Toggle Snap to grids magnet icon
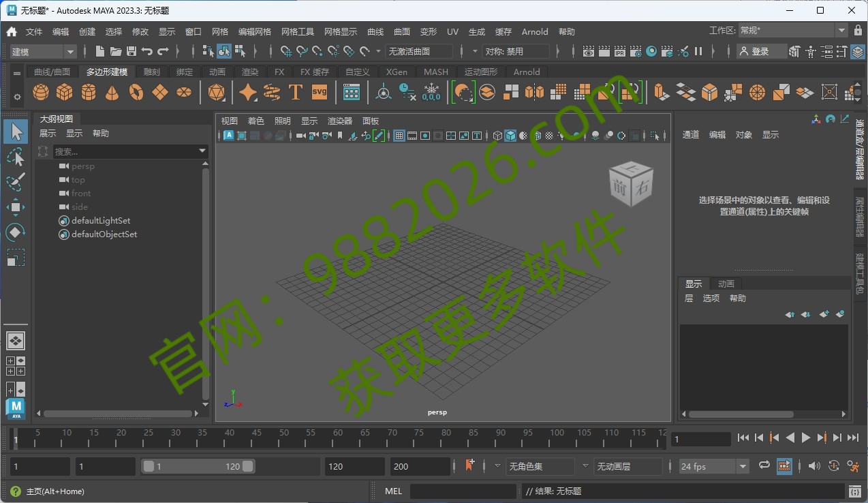Image resolution: width=868 pixels, height=503 pixels. 287,51
